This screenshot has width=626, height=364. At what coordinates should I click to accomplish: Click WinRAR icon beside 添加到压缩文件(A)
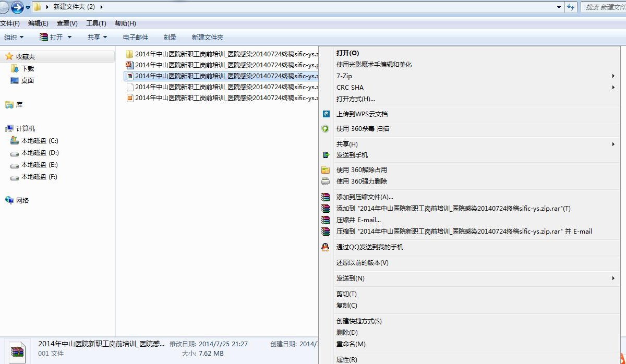(326, 197)
